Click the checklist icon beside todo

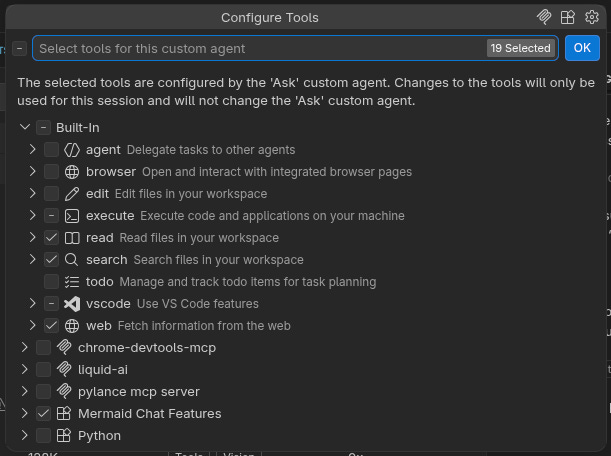pyautogui.click(x=72, y=282)
